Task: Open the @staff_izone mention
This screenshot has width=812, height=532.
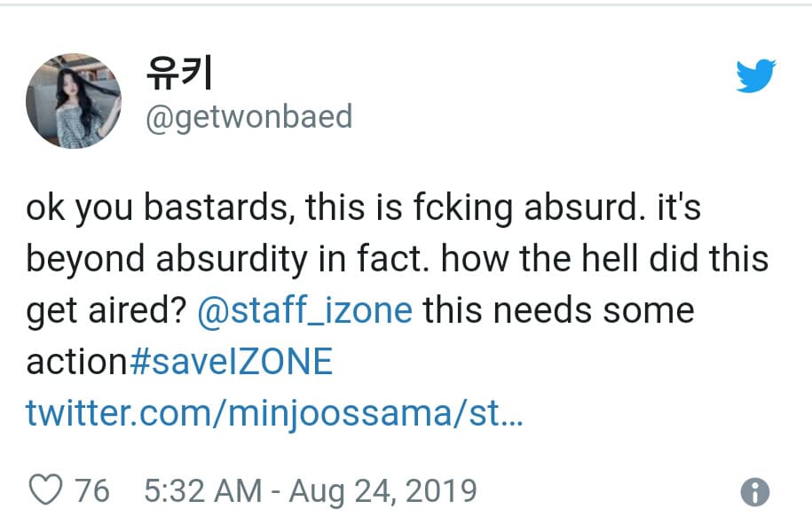Action: tap(305, 310)
